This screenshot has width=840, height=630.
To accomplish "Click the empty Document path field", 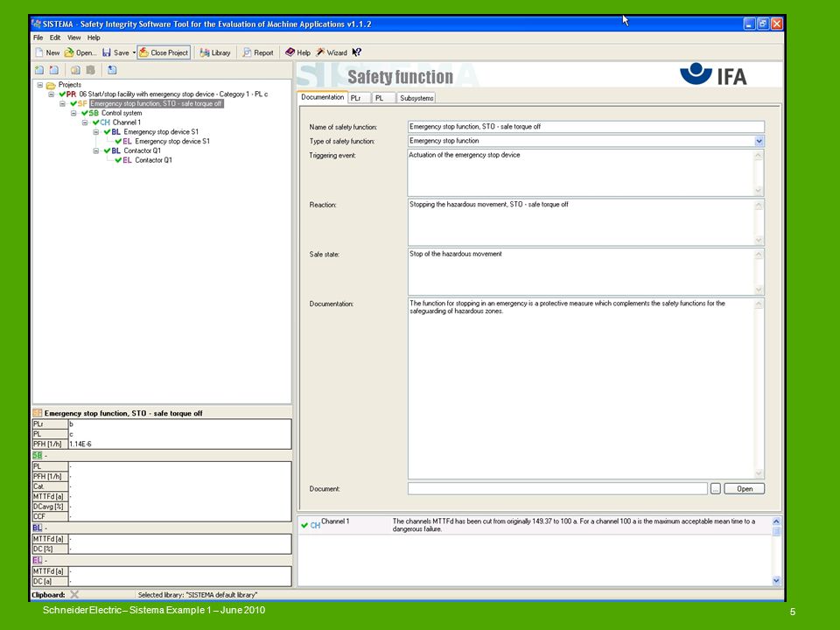I will (x=557, y=488).
